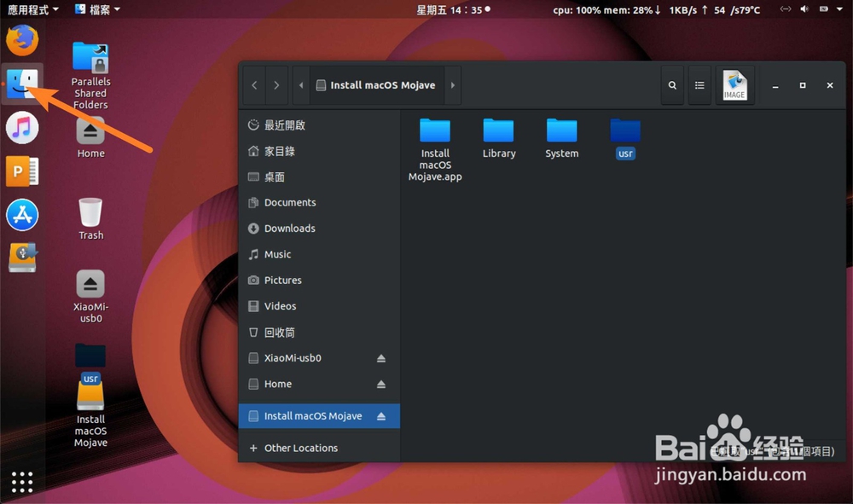Open the clock and calendar panel

[x=453, y=9]
